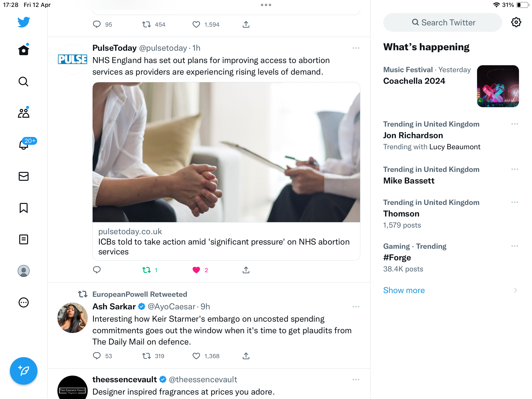Screen dimensions: 532x399
Task: Unlike the PulseToday tweet's pink heart
Action: [196, 270]
